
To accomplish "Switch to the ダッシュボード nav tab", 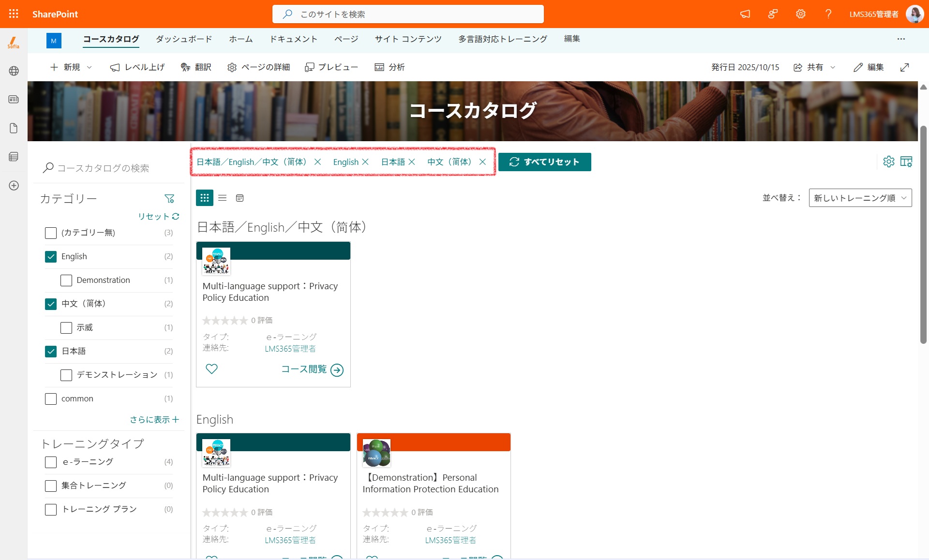I will 184,39.
